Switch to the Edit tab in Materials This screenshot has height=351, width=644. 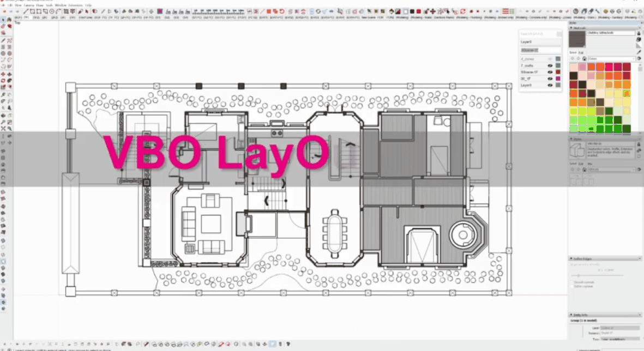(581, 53)
